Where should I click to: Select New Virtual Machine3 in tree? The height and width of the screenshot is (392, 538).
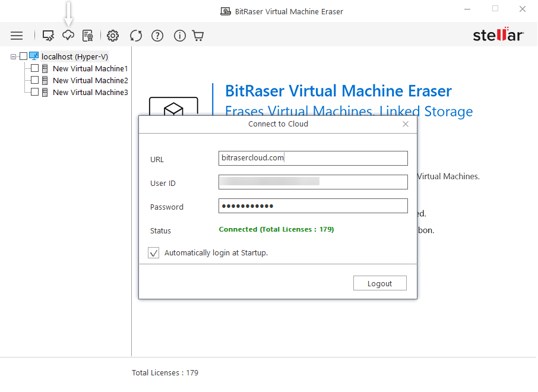point(90,92)
